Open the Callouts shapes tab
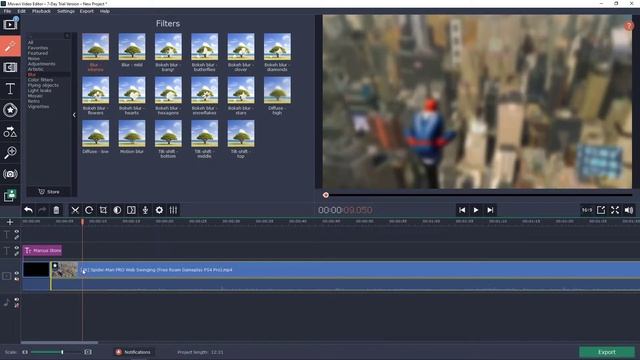This screenshot has width=640, height=360. pos(10,132)
